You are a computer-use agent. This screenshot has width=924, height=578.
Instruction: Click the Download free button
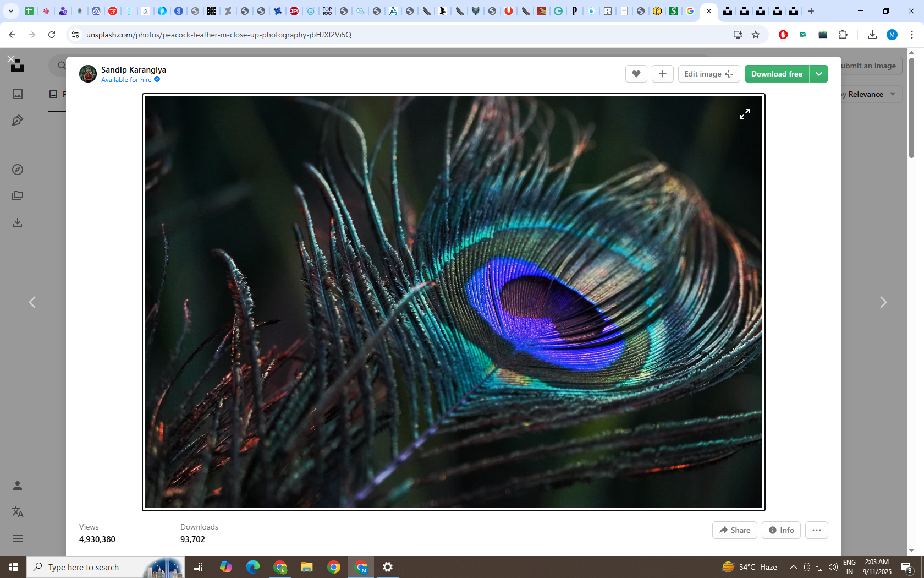point(776,74)
